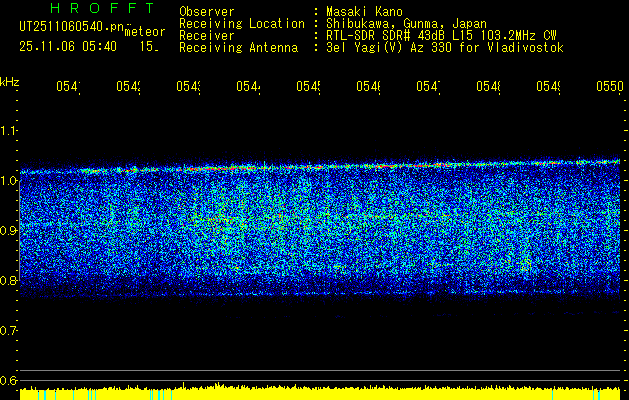The image size is (629, 400).
Task: Click the kHz axis unit label
Action: (x=10, y=82)
